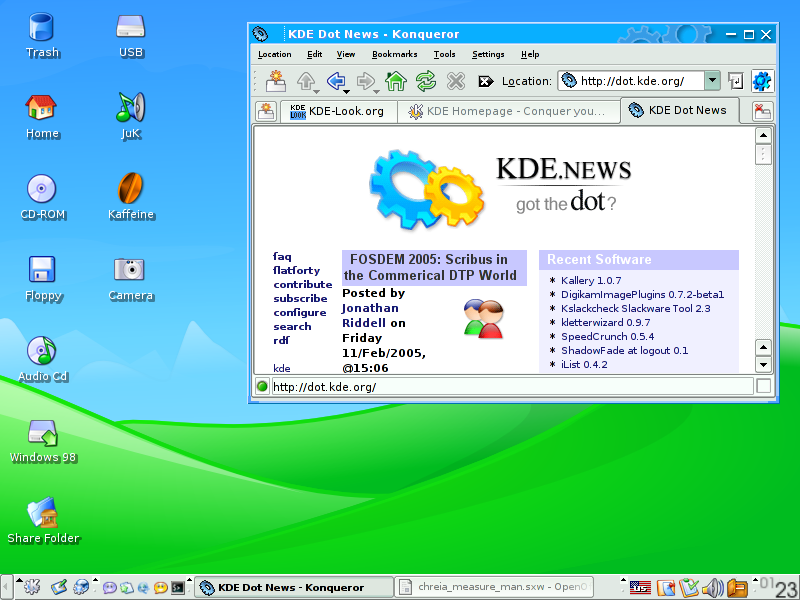The height and width of the screenshot is (600, 800).
Task: Reload the page with green arrows icon
Action: [x=426, y=81]
